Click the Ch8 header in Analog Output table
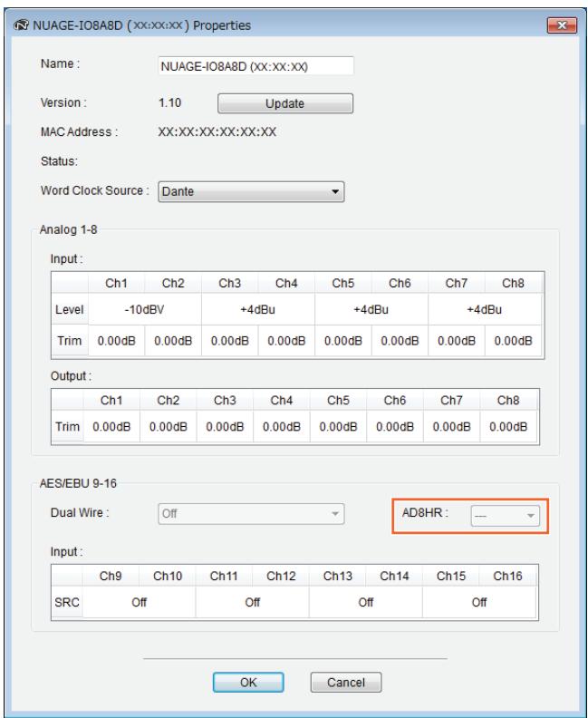This screenshot has width=588, height=718. (x=508, y=400)
